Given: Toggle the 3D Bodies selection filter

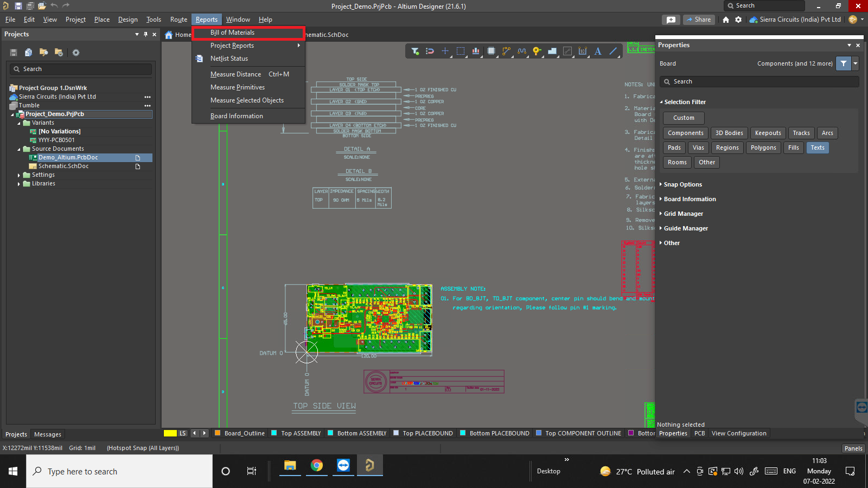Looking at the screenshot, I should point(729,133).
